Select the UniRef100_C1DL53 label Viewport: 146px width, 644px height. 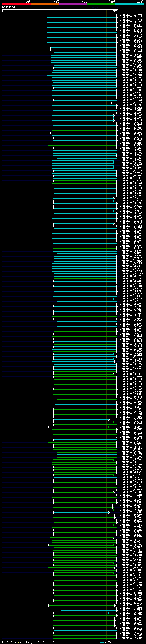click(x=131, y=630)
